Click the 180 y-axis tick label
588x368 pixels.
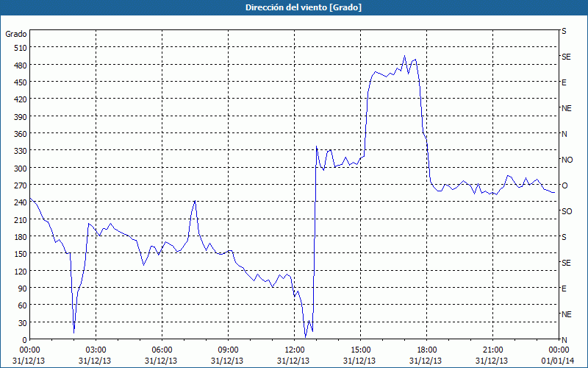click(x=21, y=237)
